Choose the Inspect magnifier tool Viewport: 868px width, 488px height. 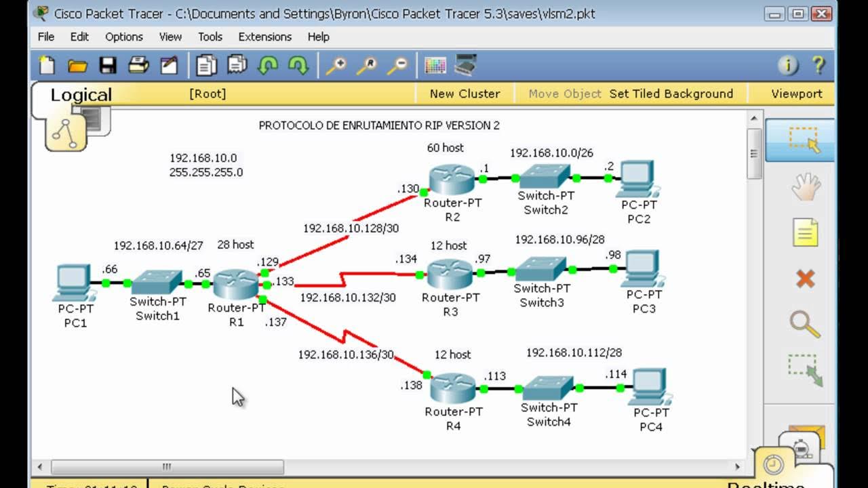(805, 325)
